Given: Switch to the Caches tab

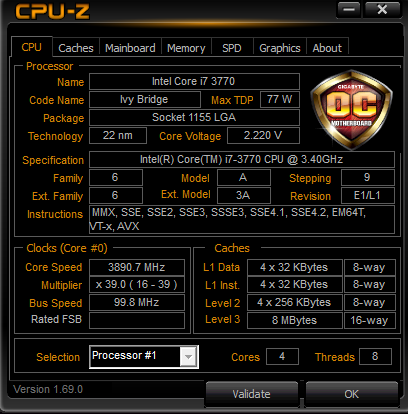Looking at the screenshot, I should point(76,48).
